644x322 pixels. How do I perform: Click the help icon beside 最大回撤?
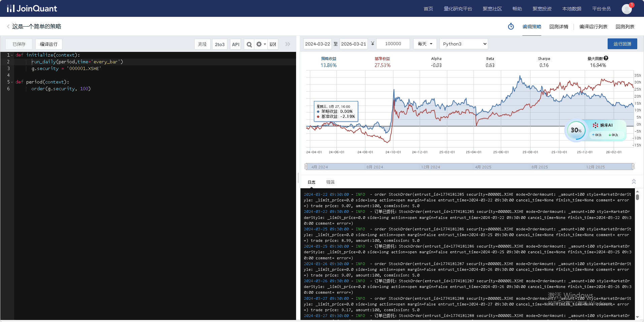click(606, 58)
